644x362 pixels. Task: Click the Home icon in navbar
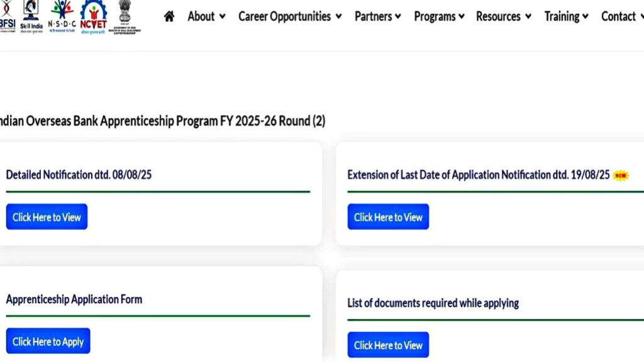tap(169, 16)
